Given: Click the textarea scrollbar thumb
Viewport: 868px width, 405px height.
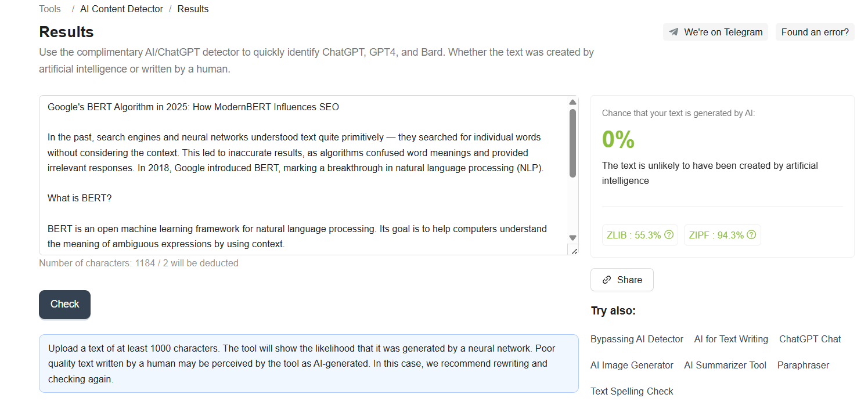Looking at the screenshot, I should 572,143.
